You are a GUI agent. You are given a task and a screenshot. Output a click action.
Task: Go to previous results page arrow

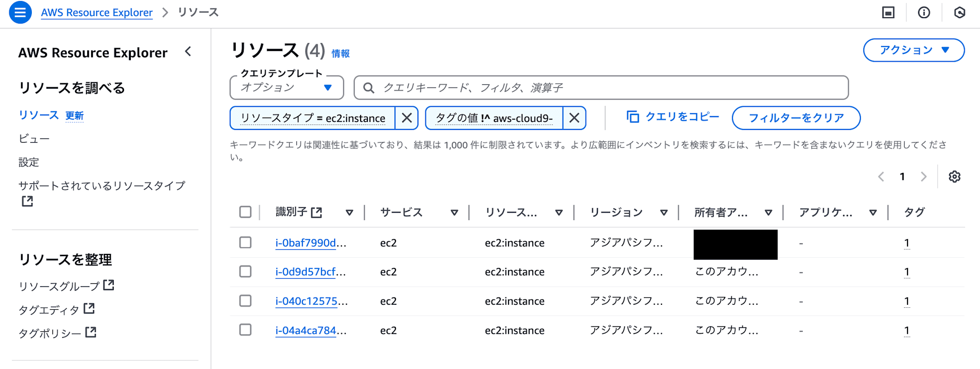(x=881, y=176)
